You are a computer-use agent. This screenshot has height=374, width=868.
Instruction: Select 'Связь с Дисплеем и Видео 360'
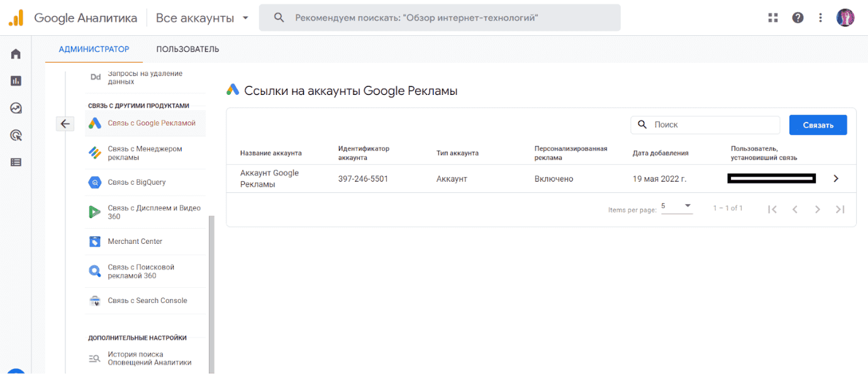(145, 212)
